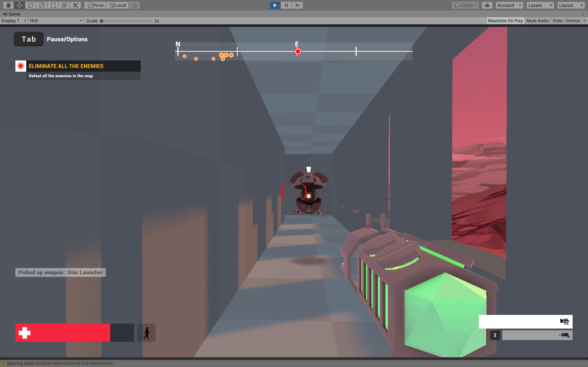588x367 pixels.
Task: Select the Rect Transform tool
Action: point(53,5)
